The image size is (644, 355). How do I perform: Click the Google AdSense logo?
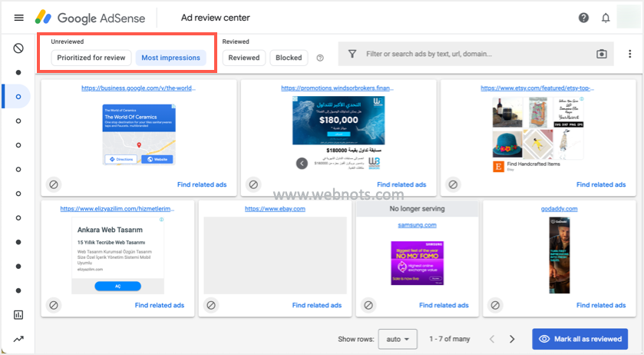[x=90, y=18]
